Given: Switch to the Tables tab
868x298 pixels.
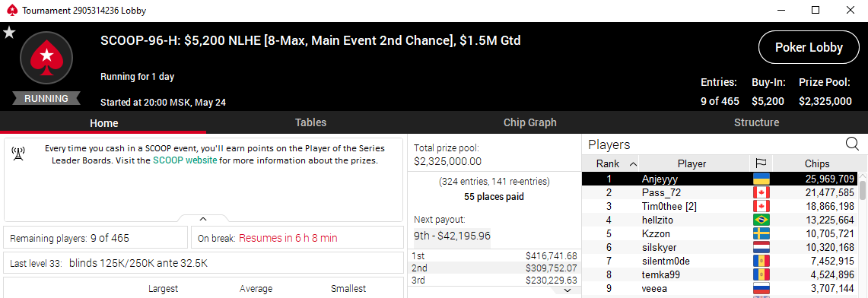Looking at the screenshot, I should click(310, 122).
